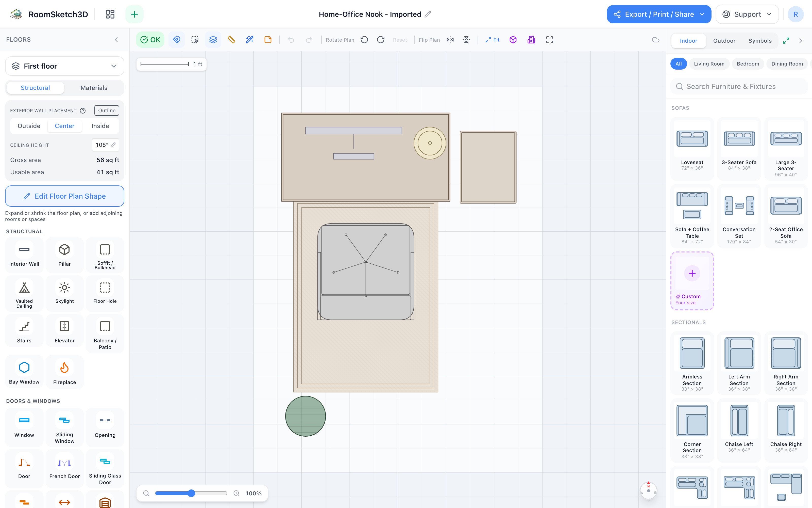
Task: Set exterior wall placement to Center
Action: [x=65, y=126]
